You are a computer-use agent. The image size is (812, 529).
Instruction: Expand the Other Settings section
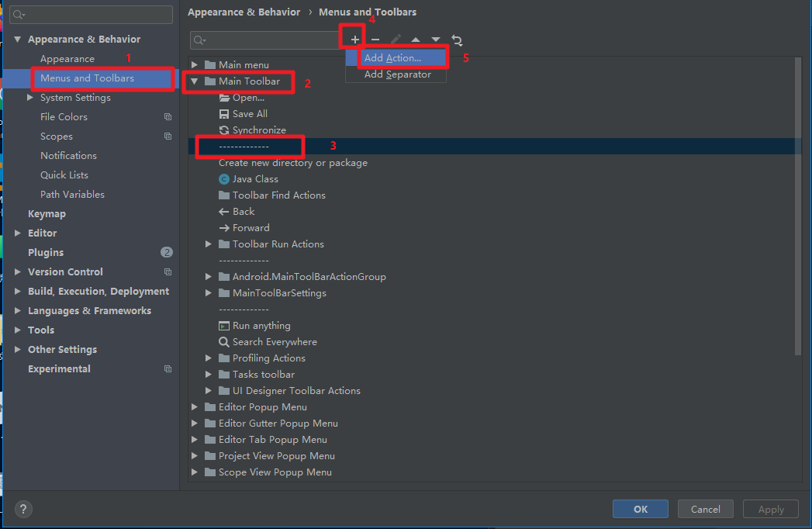click(18, 349)
